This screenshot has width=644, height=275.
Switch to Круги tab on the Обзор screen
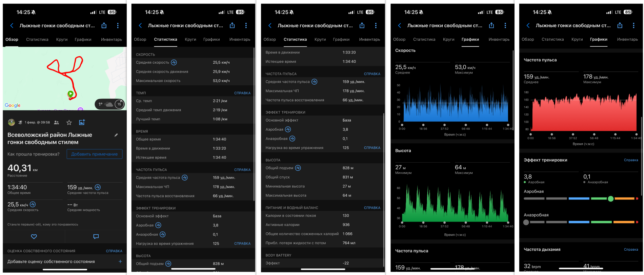(x=62, y=39)
